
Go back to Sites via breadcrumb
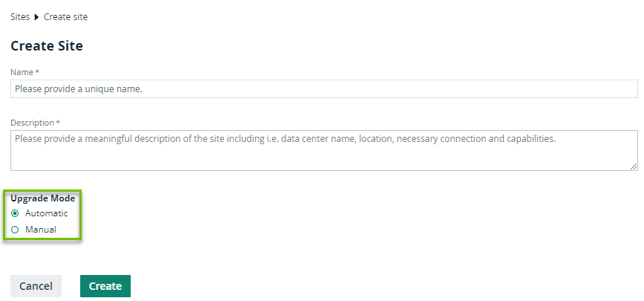click(20, 17)
